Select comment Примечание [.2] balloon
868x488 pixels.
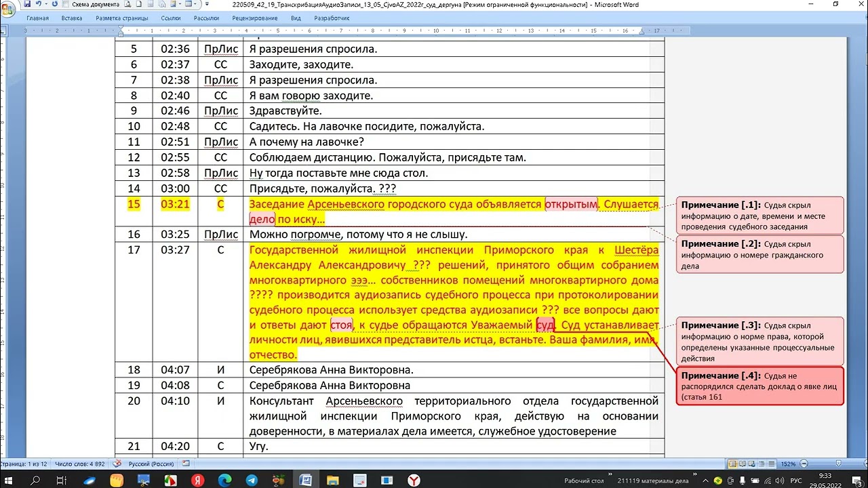(760, 254)
